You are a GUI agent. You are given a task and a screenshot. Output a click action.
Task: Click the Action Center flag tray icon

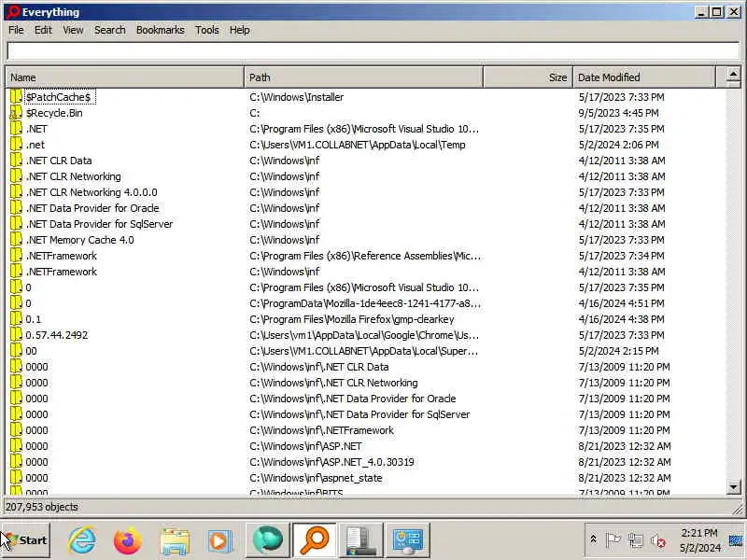[x=613, y=540]
